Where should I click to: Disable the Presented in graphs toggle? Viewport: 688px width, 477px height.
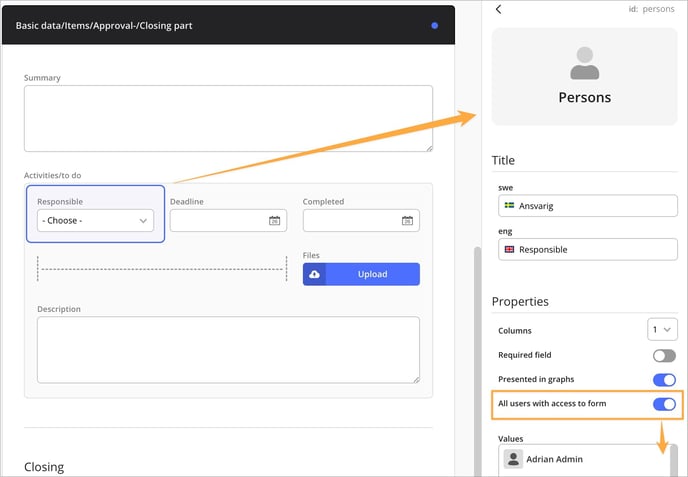(x=664, y=380)
